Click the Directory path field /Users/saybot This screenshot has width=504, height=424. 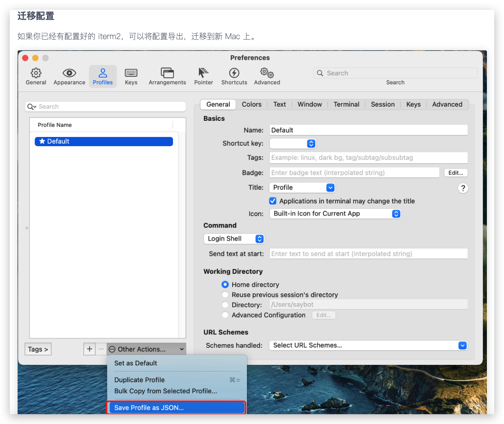[x=369, y=304]
